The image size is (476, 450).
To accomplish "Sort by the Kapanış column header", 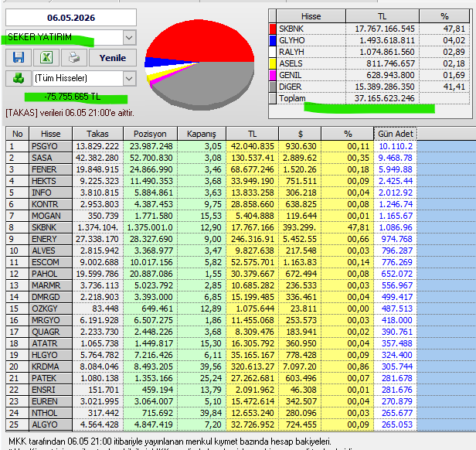I will coord(201,134).
